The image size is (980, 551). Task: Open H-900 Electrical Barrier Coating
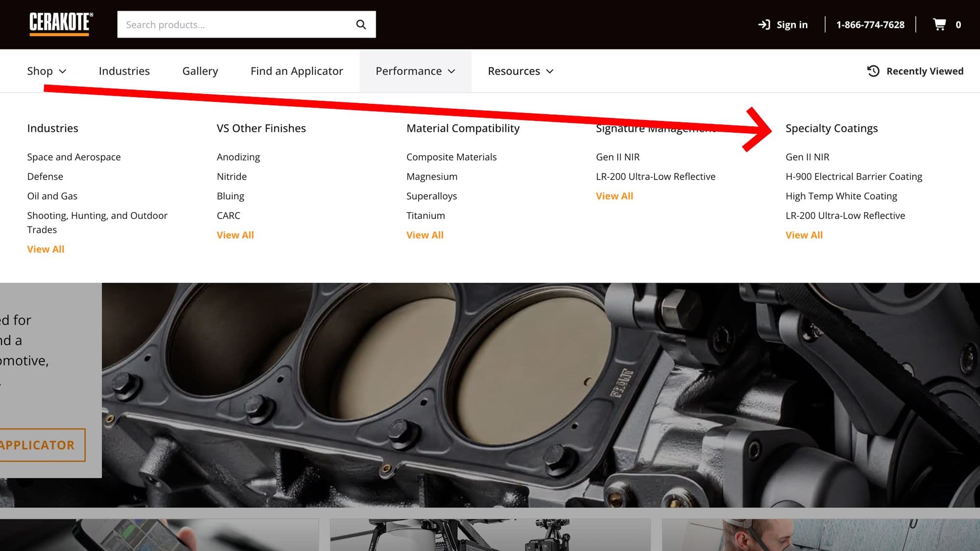click(854, 176)
